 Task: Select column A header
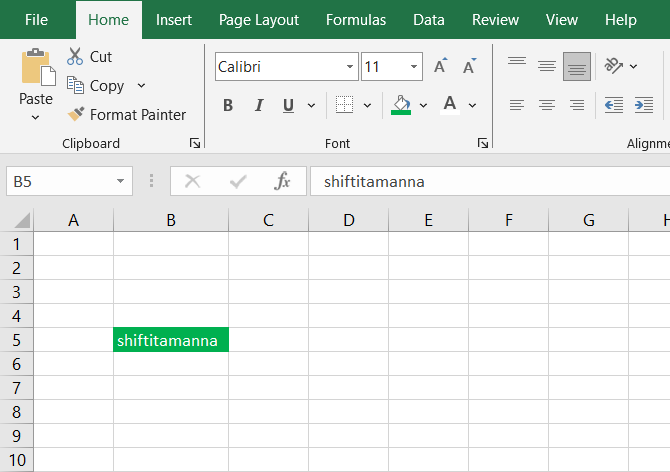[73, 220]
